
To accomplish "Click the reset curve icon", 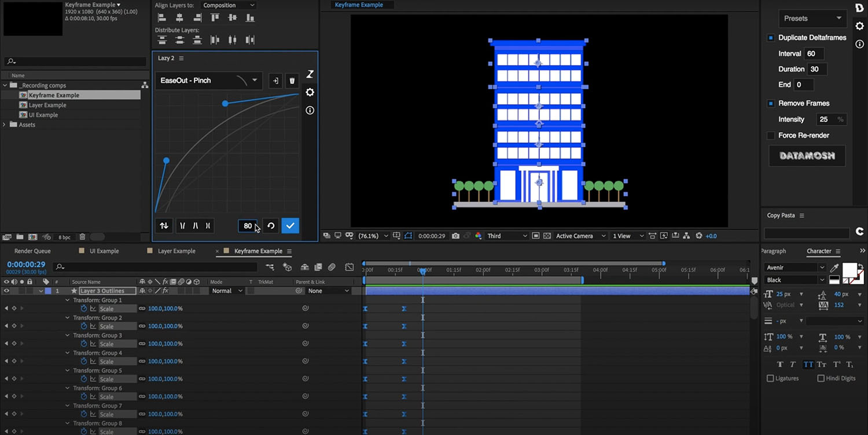I will pyautogui.click(x=271, y=226).
